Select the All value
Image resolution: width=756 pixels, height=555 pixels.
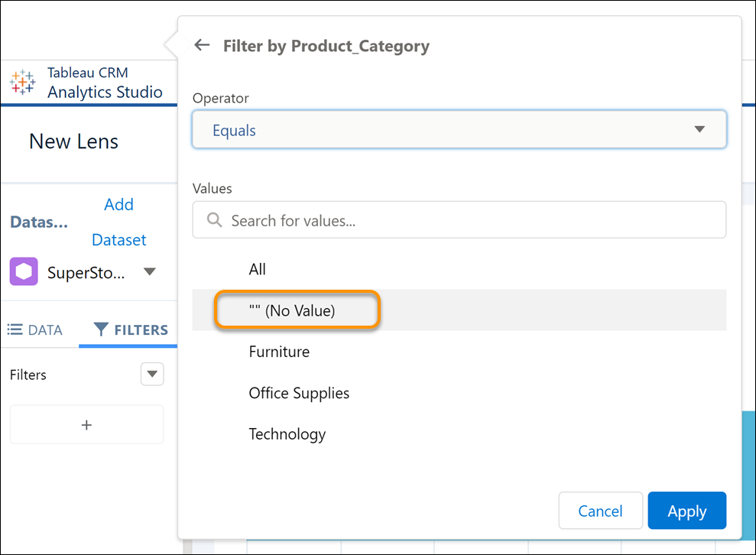[x=459, y=269]
